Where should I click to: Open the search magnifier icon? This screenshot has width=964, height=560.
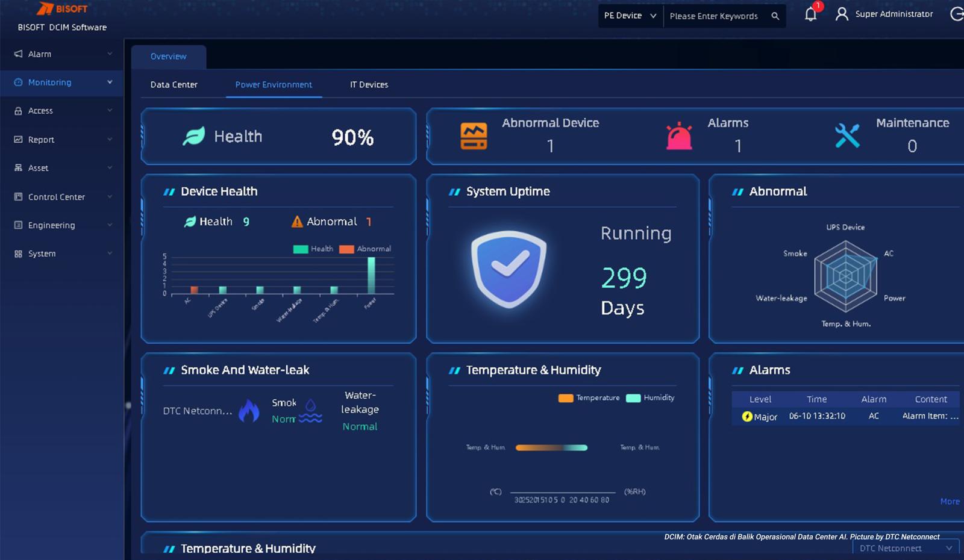[x=775, y=16]
